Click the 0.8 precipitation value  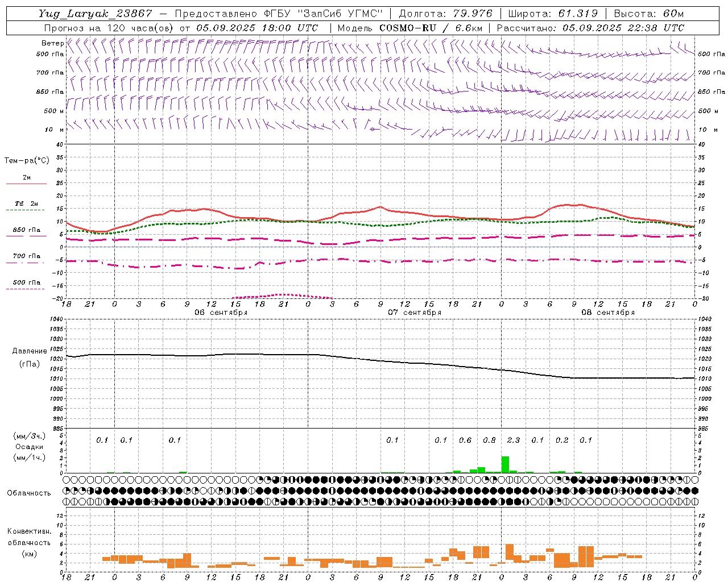[x=489, y=440]
